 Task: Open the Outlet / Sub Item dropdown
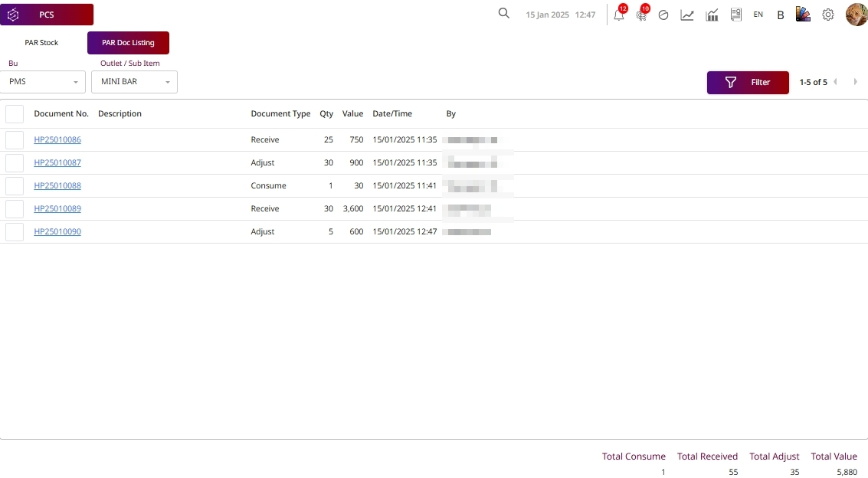[x=134, y=82]
